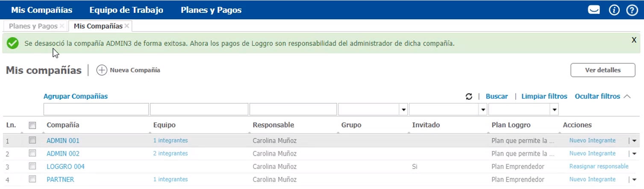644x189 pixels.
Task: Switch to the Planes y Pagos tab
Action: [x=33, y=26]
